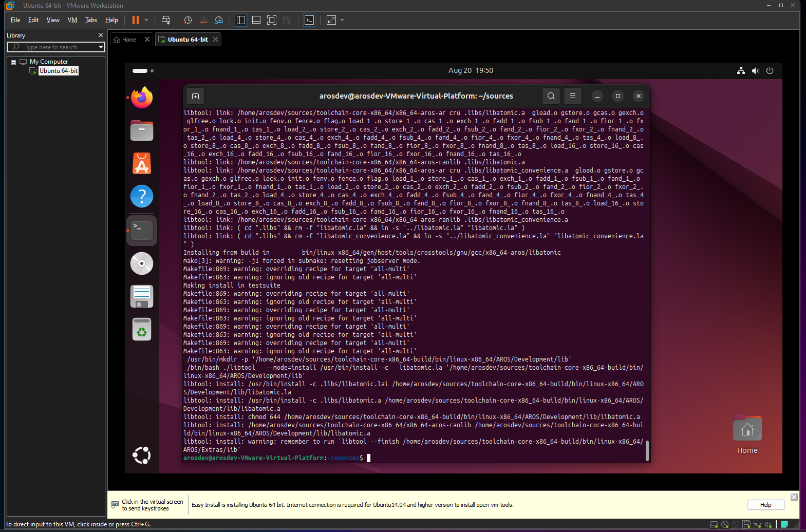Screen dimensions: 806x532
Task: Click the hard disk status icon
Action: click(x=714, y=524)
